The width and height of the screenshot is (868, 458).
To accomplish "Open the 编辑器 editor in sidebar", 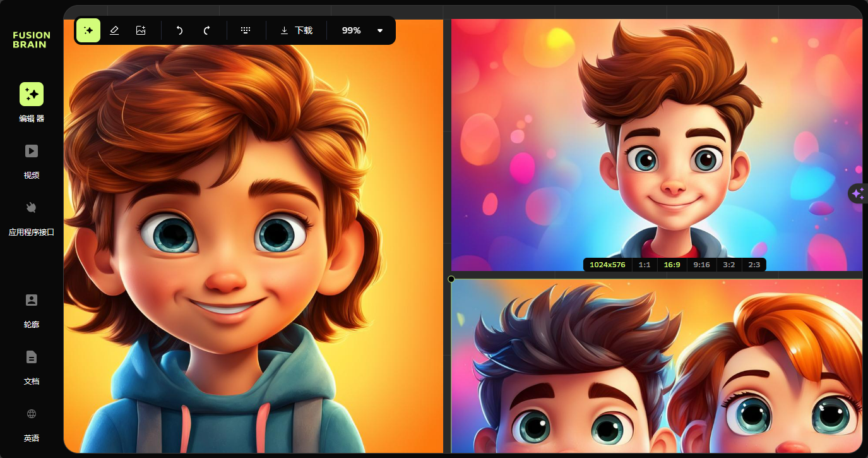I will point(32,102).
